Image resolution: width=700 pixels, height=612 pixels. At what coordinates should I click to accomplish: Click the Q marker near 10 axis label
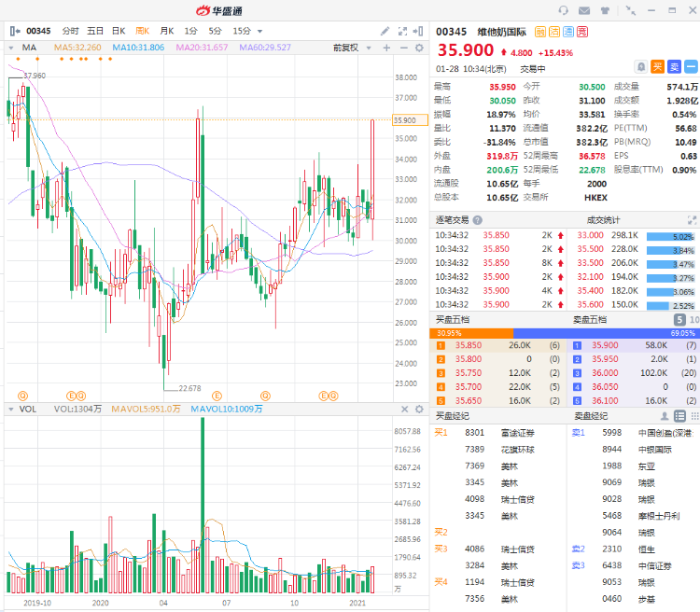click(265, 396)
